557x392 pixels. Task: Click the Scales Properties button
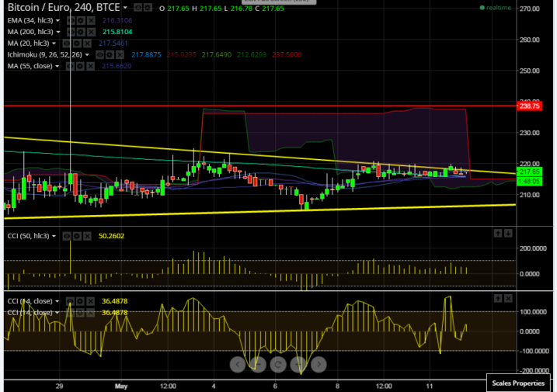tap(518, 383)
